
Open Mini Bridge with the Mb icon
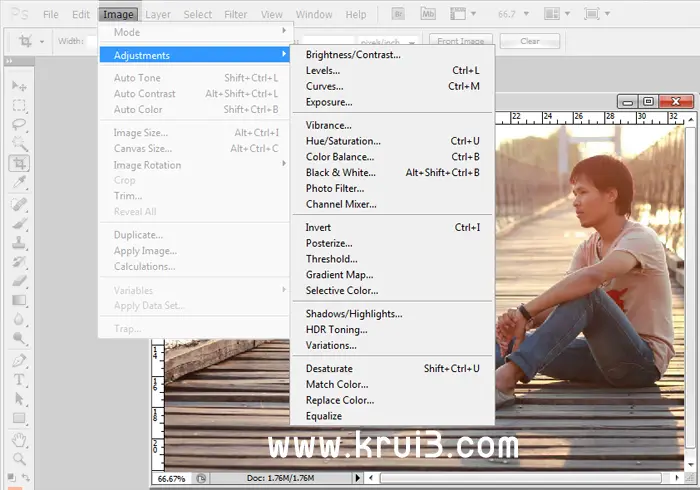pos(431,15)
